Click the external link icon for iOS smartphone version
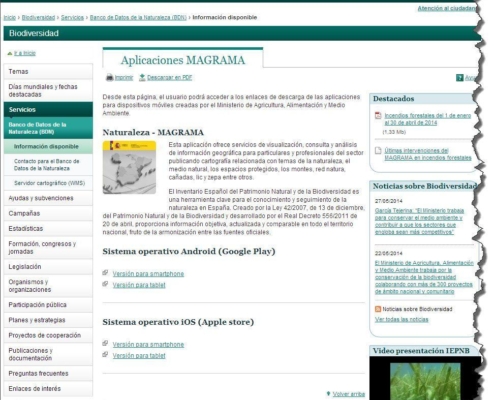This screenshot has height=400, width=495. click(x=105, y=343)
